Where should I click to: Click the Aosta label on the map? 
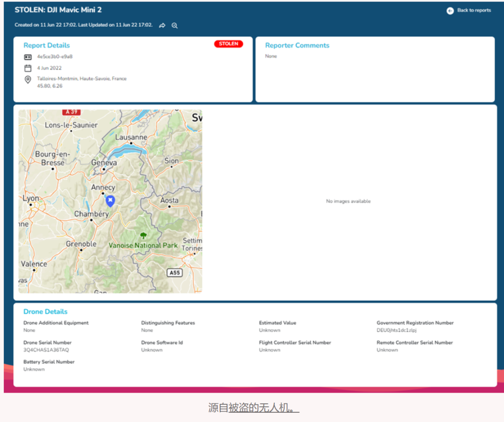[x=169, y=200]
